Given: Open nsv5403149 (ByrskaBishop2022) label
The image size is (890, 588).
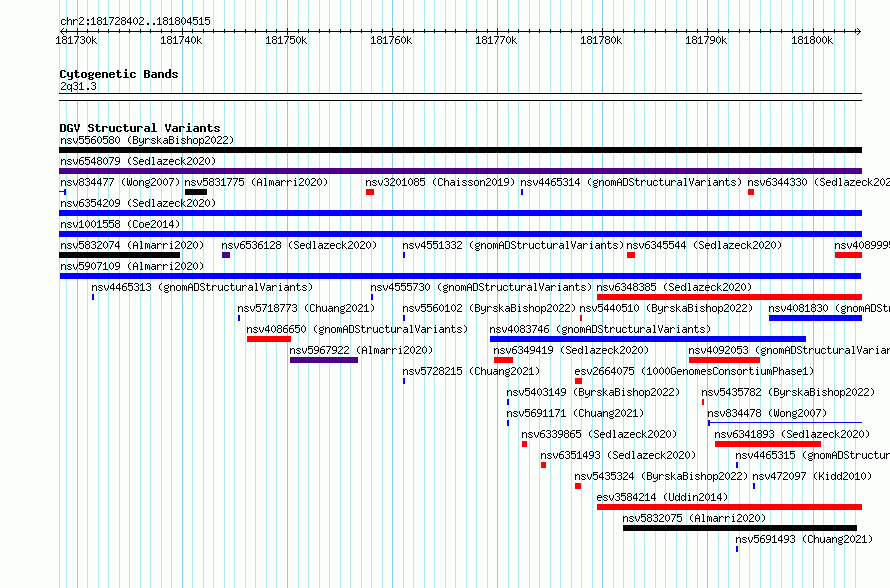Looking at the screenshot, I should click(593, 392).
